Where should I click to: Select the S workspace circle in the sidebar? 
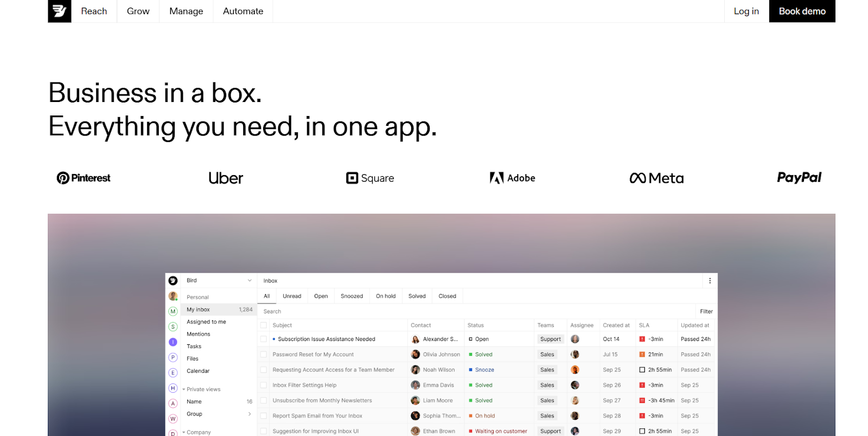(173, 326)
